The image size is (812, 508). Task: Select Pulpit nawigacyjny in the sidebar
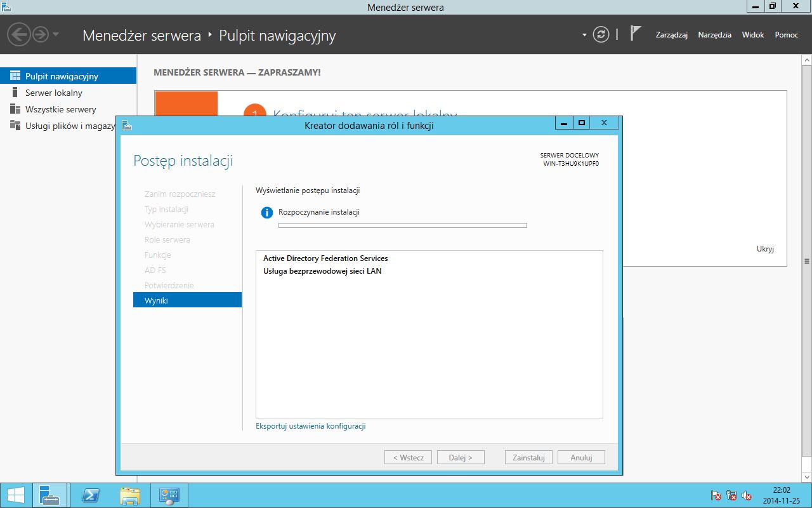(68, 76)
